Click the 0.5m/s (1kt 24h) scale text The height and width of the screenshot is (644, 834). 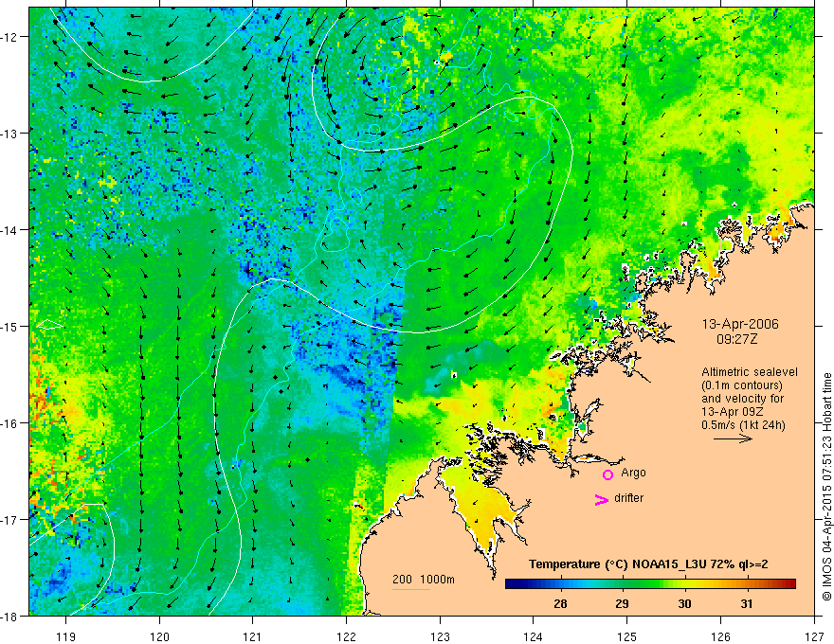(743, 425)
